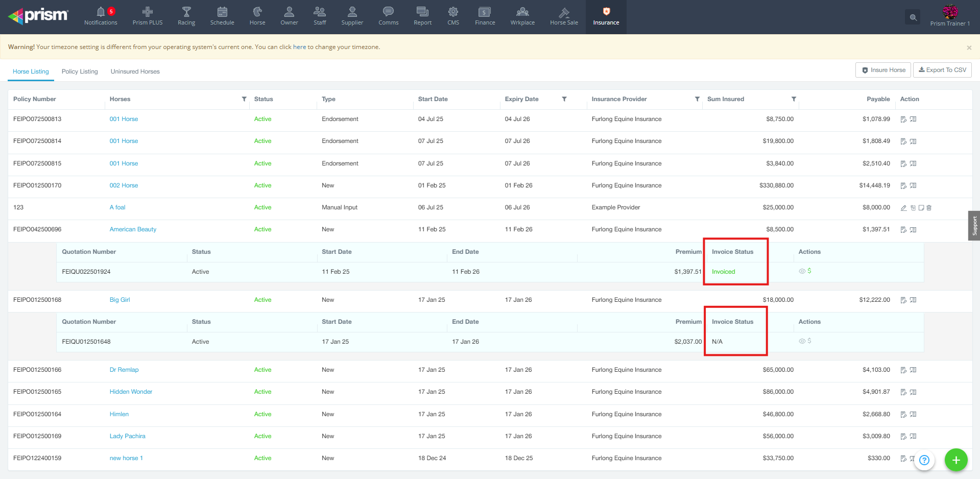
Task: Delete the 'A foal' policy with trash icon
Action: 929,208
